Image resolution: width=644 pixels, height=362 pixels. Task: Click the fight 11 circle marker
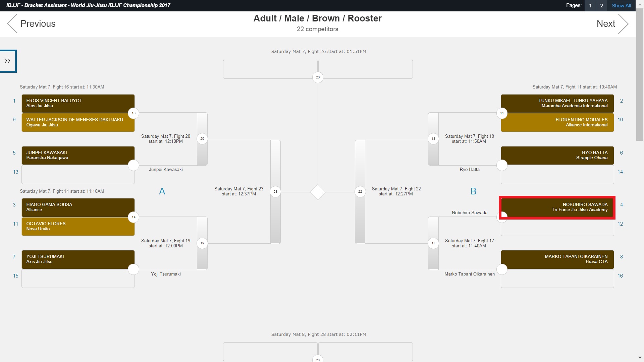coord(502,113)
